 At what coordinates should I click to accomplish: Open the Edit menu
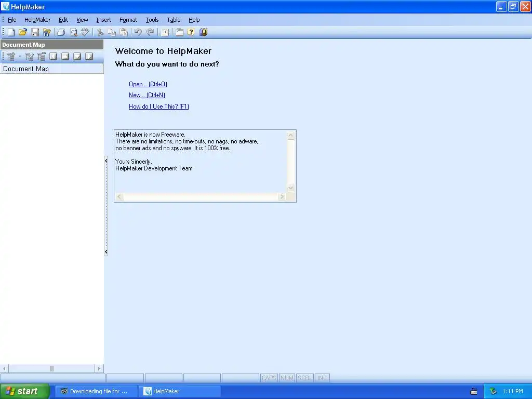(x=63, y=20)
